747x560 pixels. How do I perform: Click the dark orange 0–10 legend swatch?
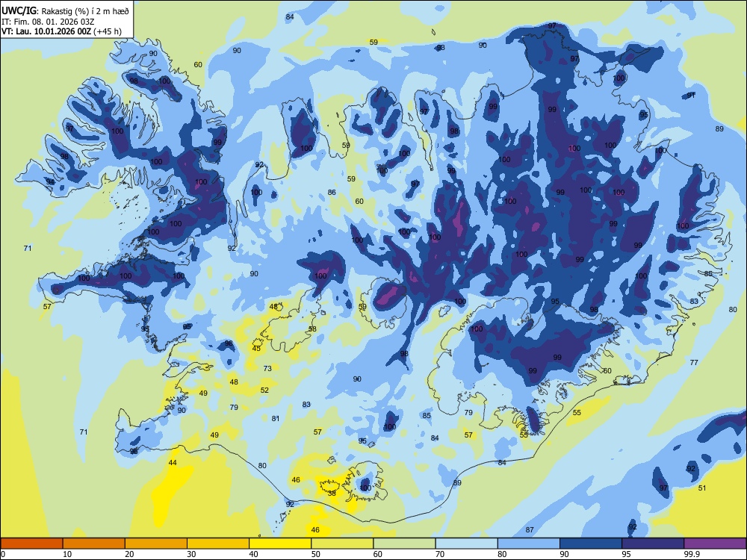(x=31, y=544)
